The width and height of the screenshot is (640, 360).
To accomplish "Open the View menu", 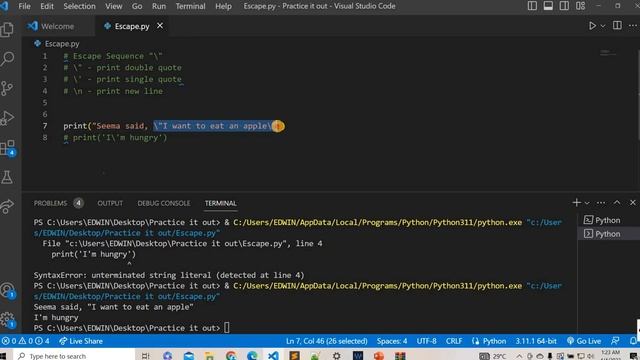I will coord(113,6).
